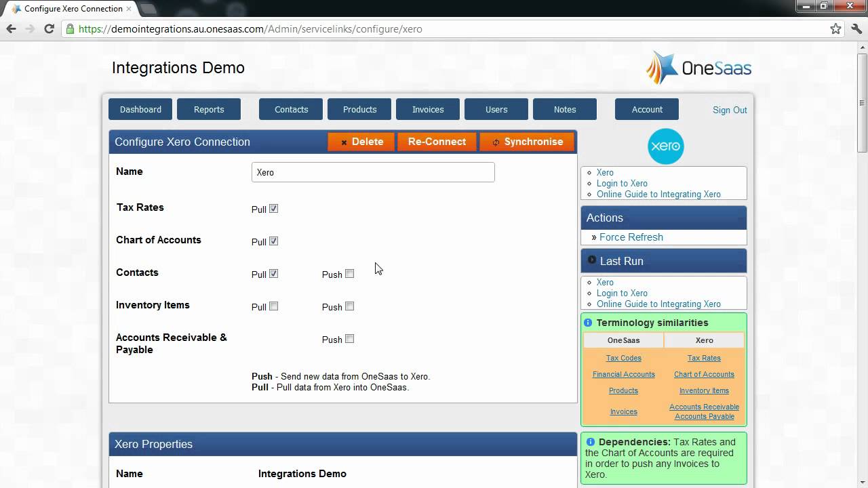Open the Chart of Accounts terminology link
Viewport: 868px width, 488px height.
point(704,374)
